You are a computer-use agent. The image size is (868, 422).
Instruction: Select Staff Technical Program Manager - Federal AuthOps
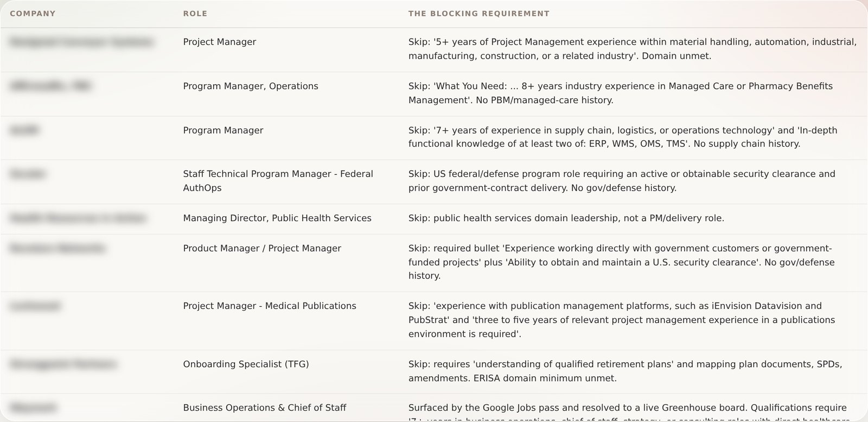pos(278,181)
